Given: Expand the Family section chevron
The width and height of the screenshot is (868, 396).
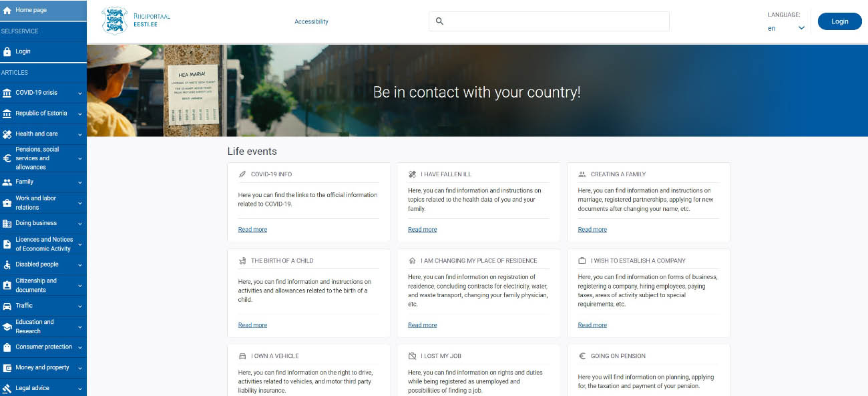Looking at the screenshot, I should 80,182.
